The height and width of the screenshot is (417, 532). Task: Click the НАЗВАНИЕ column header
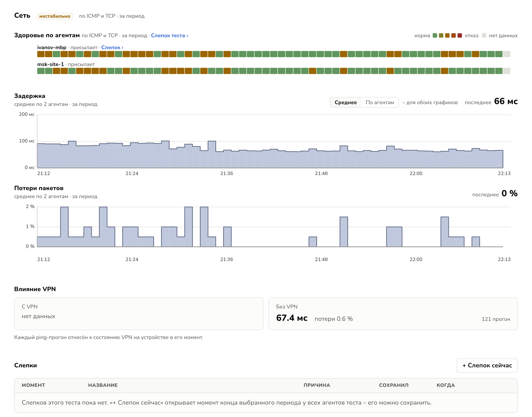pyautogui.click(x=103, y=385)
